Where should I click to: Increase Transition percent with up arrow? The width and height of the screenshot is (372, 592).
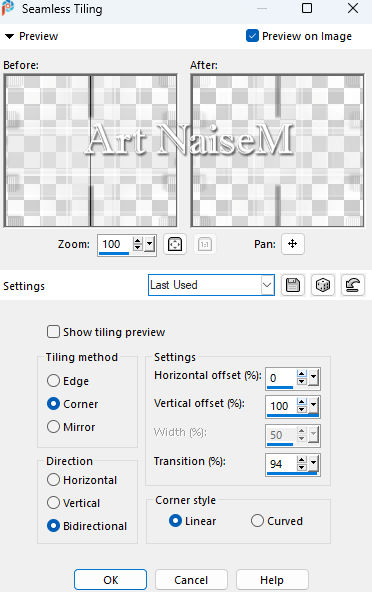[301, 460]
